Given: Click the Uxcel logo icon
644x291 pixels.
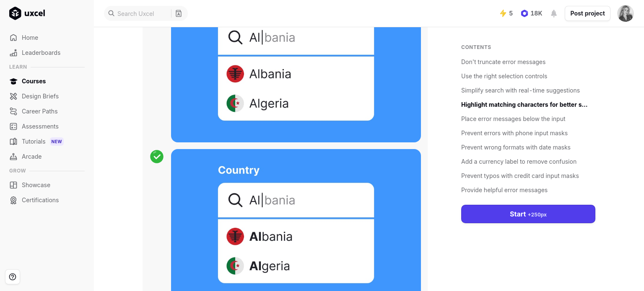Looking at the screenshot, I should (x=15, y=13).
